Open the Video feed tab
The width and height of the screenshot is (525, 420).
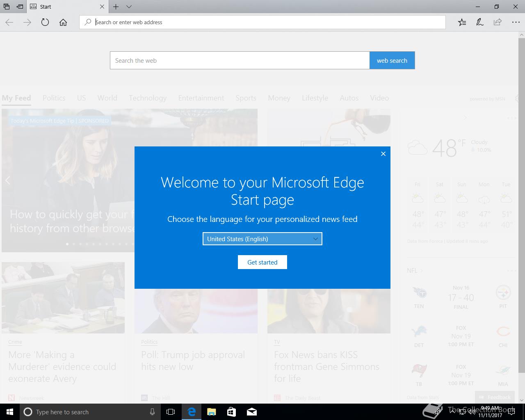tap(379, 98)
